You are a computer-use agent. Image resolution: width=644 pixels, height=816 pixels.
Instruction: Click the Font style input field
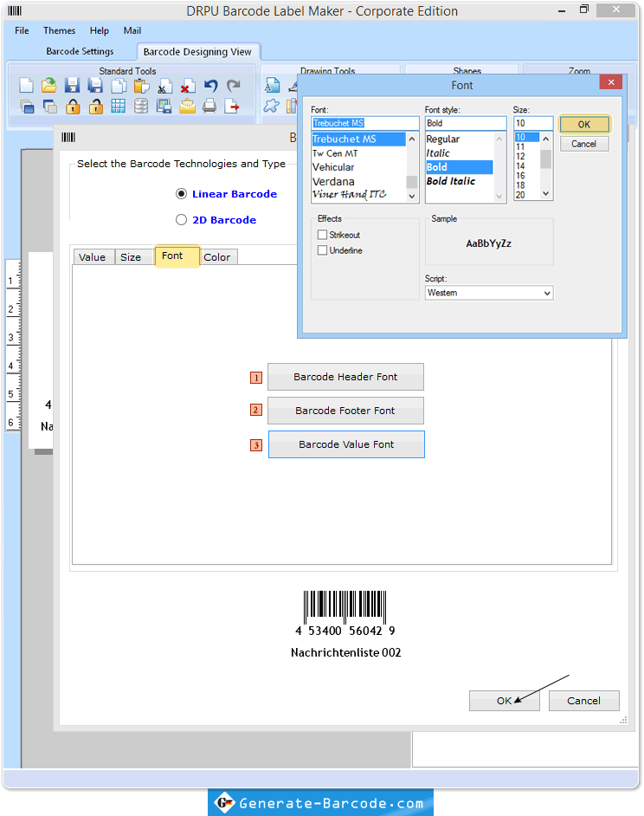(x=466, y=123)
